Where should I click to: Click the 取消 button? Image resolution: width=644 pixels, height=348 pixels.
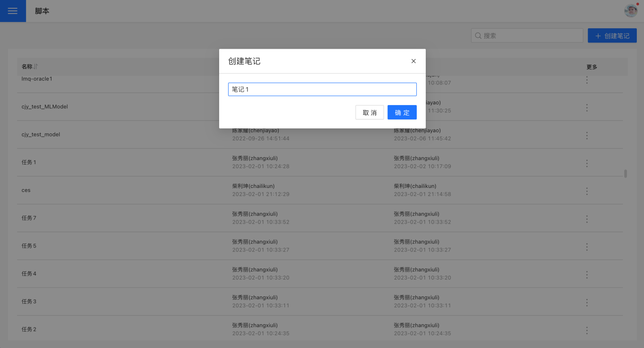(x=369, y=112)
